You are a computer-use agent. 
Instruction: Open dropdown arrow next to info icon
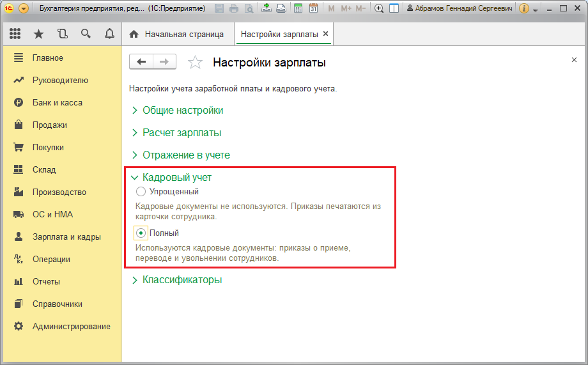(x=536, y=10)
